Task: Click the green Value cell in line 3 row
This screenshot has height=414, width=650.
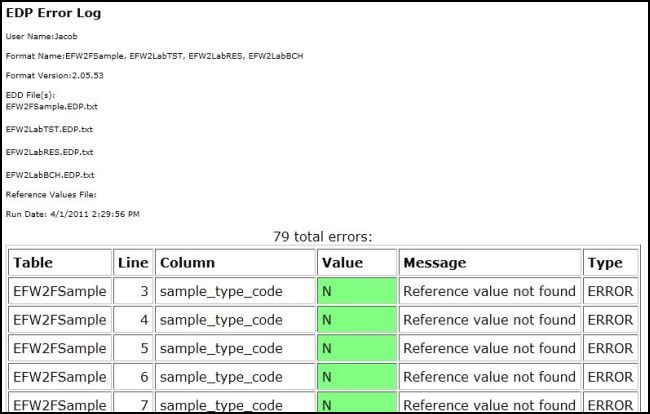Action: coord(356,292)
